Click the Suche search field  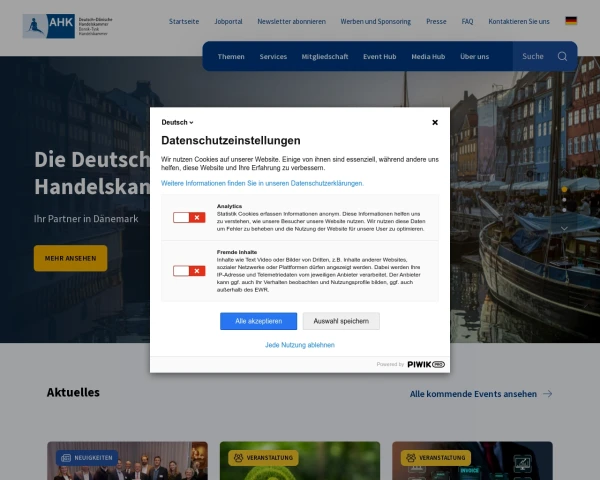tap(535, 56)
